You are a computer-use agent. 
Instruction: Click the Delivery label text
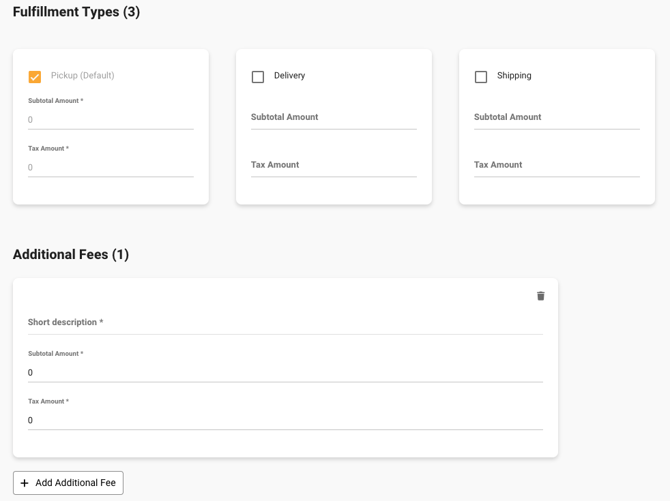[289, 76]
